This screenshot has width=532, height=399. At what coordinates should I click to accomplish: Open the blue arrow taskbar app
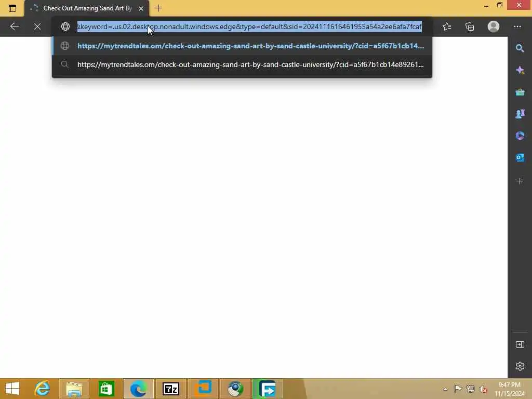[x=268, y=389]
